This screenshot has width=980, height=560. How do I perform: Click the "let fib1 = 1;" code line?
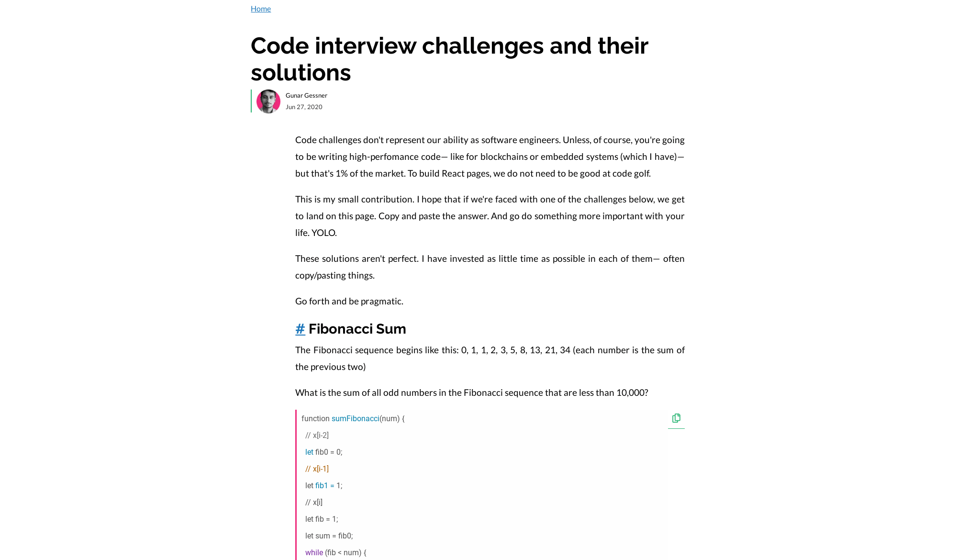point(324,485)
